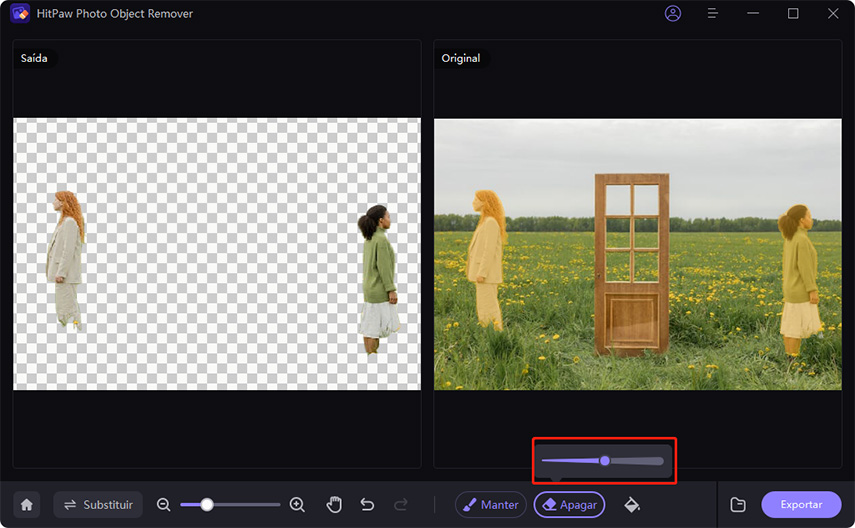855x528 pixels.
Task: Zoom out with the minus magnifier
Action: click(x=164, y=505)
